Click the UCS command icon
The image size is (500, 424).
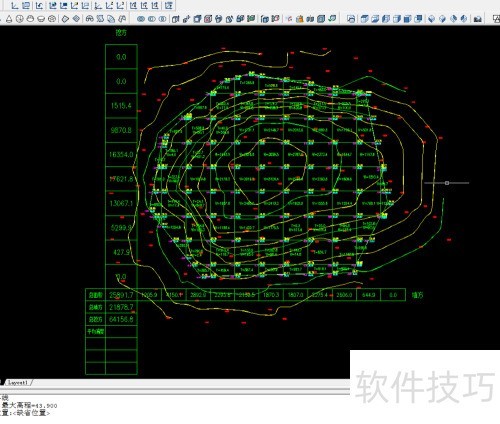pyautogui.click(x=15, y=5)
